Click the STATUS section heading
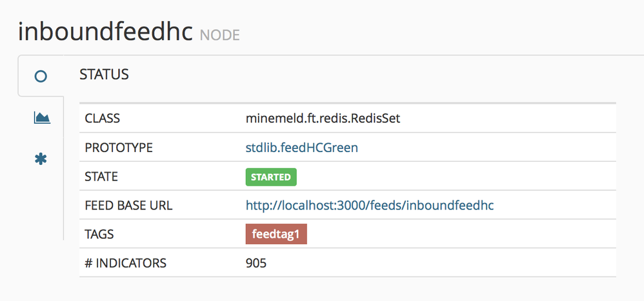 tap(104, 75)
